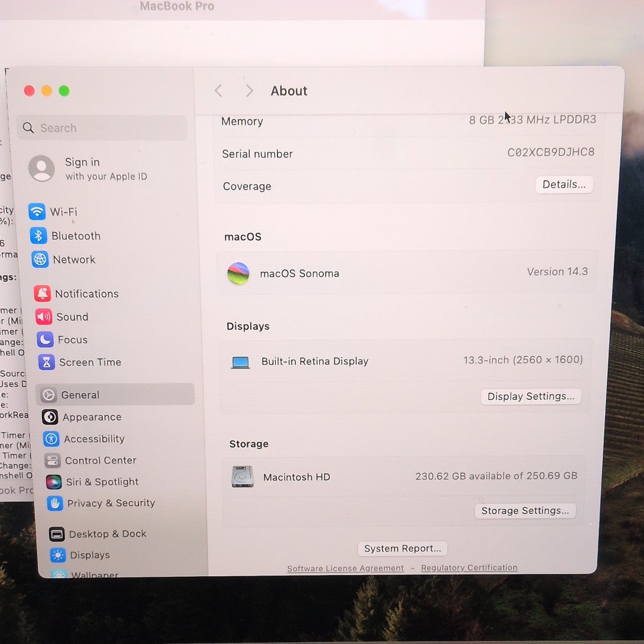Select the Network sidebar label
This screenshot has height=644, width=644.
(x=74, y=259)
